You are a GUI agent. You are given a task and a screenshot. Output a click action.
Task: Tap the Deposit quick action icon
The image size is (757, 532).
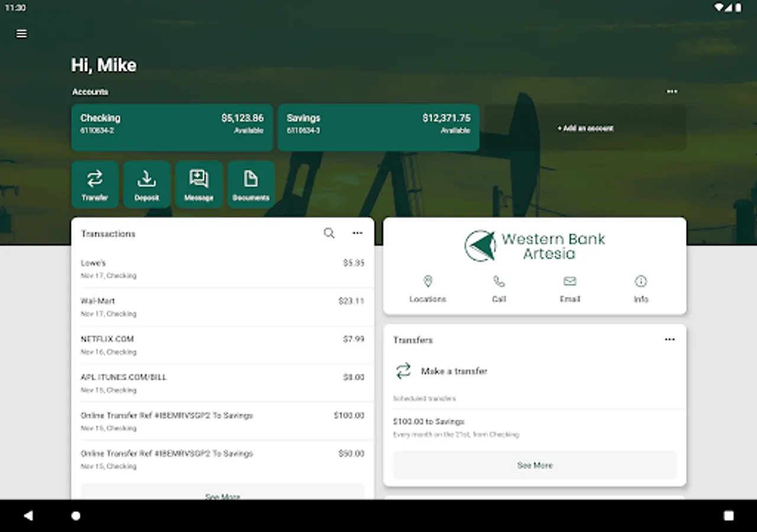147,184
